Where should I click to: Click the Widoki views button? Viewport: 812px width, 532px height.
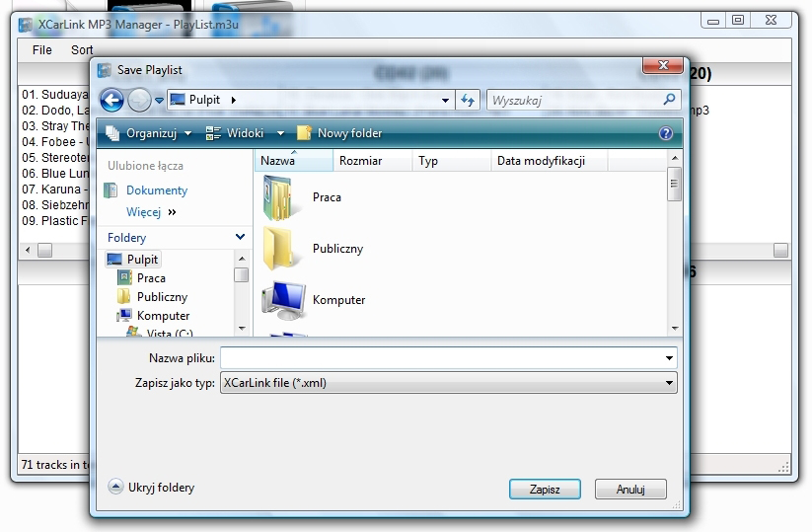[235, 133]
